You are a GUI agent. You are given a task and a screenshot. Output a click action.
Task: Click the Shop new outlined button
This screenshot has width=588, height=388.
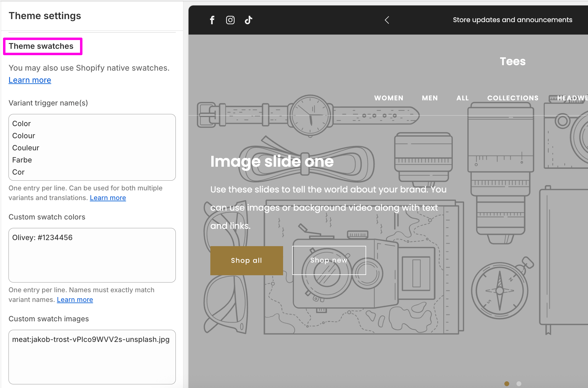[x=329, y=260]
